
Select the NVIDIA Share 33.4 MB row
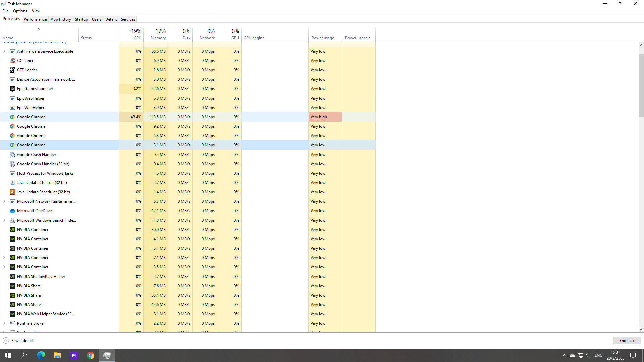tap(188, 295)
